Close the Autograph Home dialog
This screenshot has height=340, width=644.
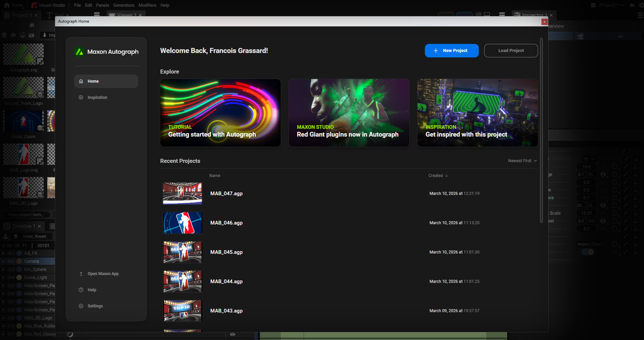pos(544,22)
